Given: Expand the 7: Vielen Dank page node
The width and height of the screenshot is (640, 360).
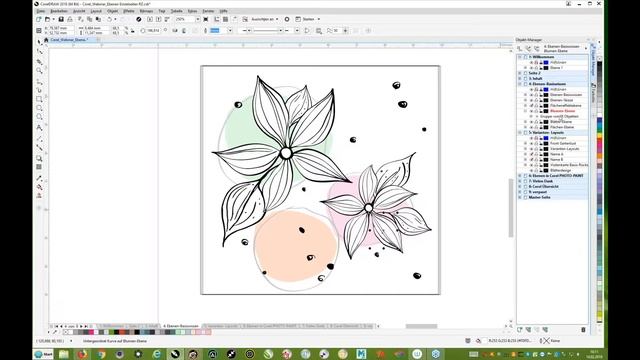Looking at the screenshot, I should pyautogui.click(x=520, y=181).
